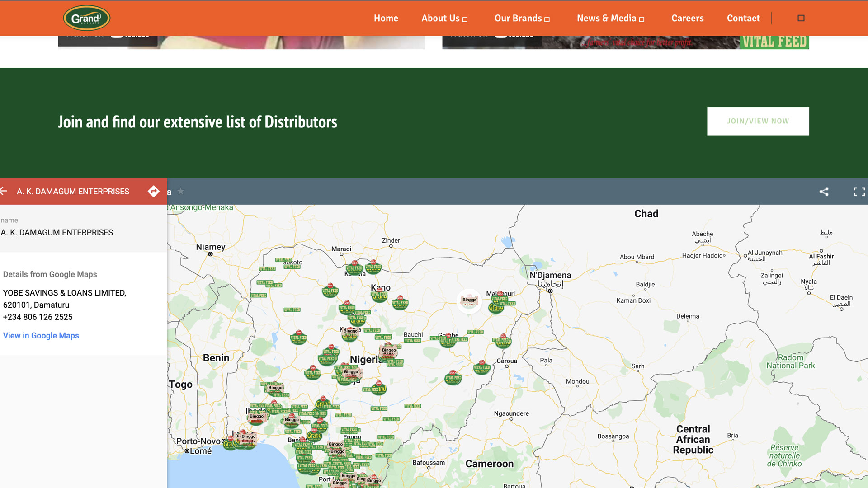Image resolution: width=868 pixels, height=488 pixels.
Task: Open the About Us menu
Action: pyautogui.click(x=440, y=18)
